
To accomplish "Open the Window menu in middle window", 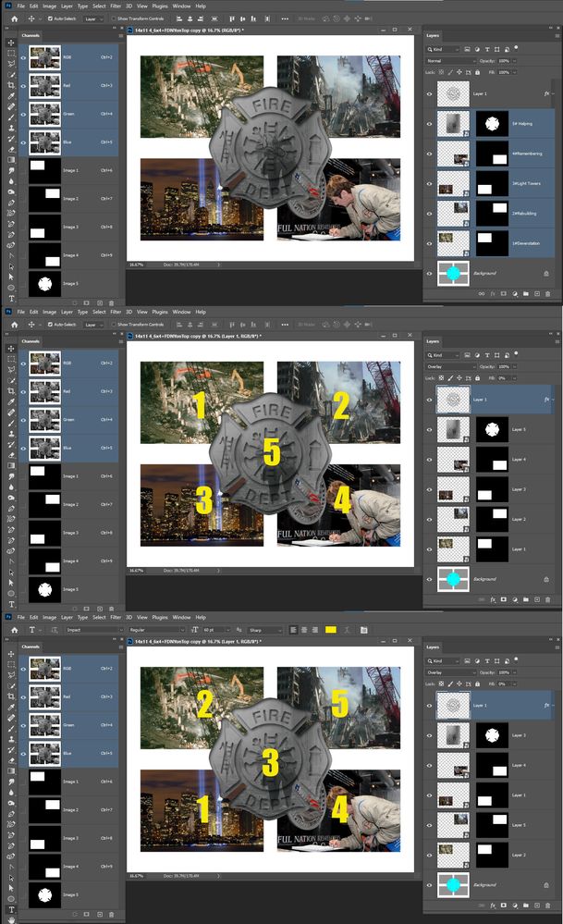I will (181, 312).
